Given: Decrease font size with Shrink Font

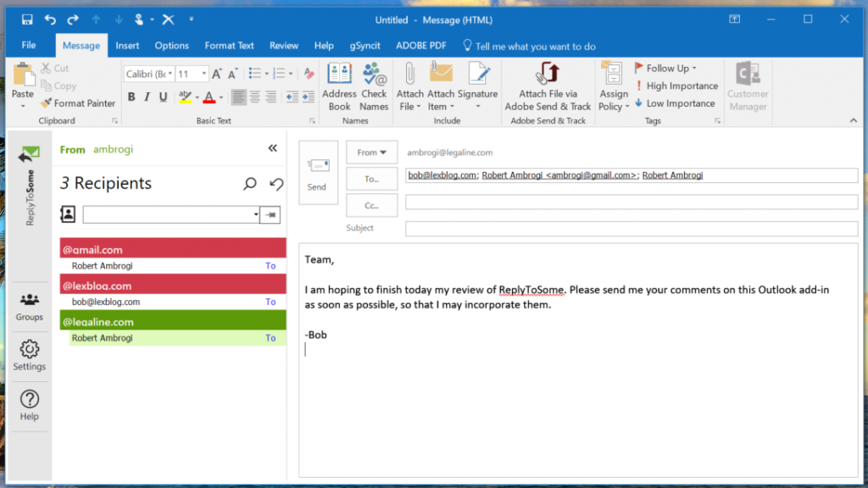Looking at the screenshot, I should click(233, 74).
